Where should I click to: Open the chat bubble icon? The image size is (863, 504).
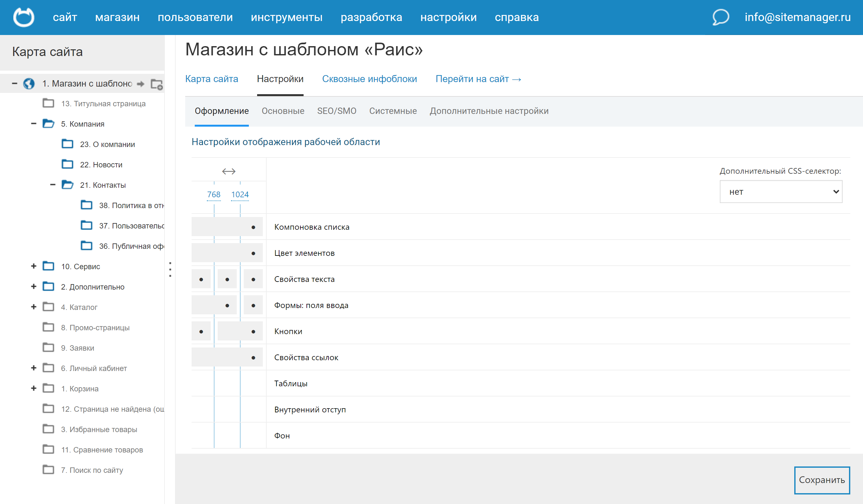tap(720, 17)
